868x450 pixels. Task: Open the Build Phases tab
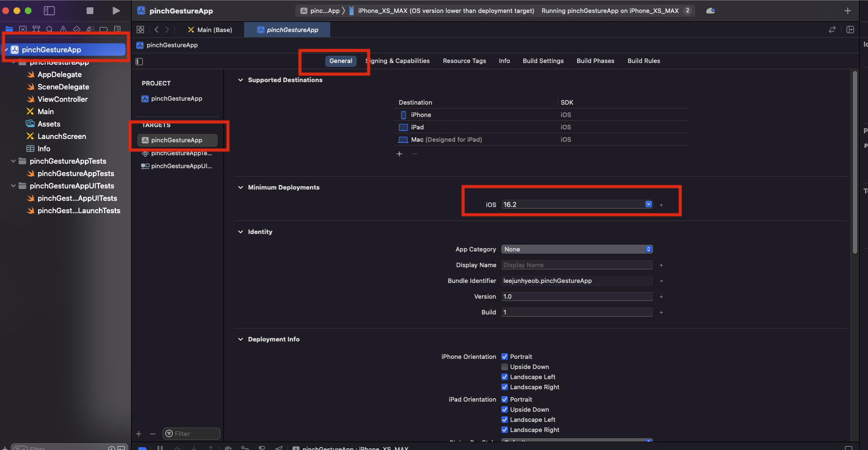(x=595, y=61)
